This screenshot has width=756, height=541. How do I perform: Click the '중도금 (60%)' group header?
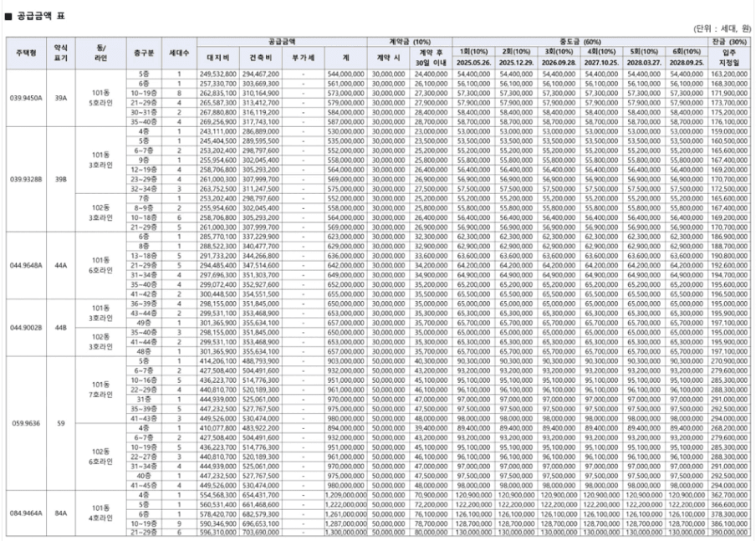click(580, 42)
